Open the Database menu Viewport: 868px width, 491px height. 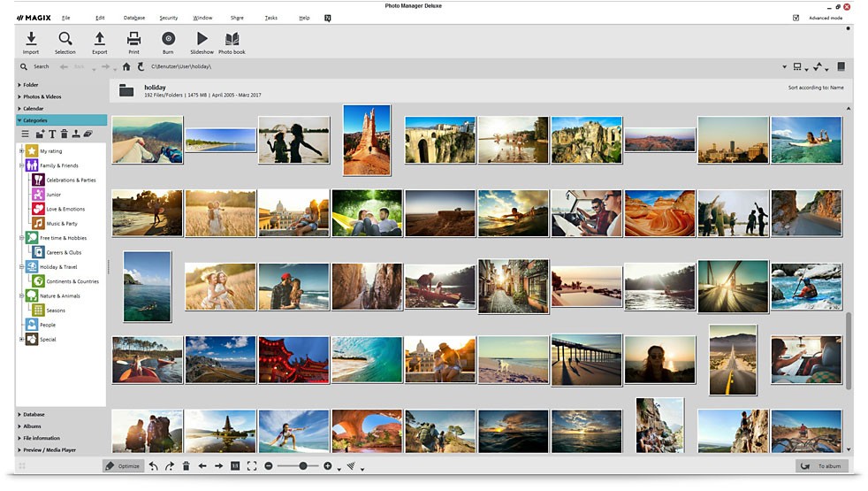tap(134, 18)
